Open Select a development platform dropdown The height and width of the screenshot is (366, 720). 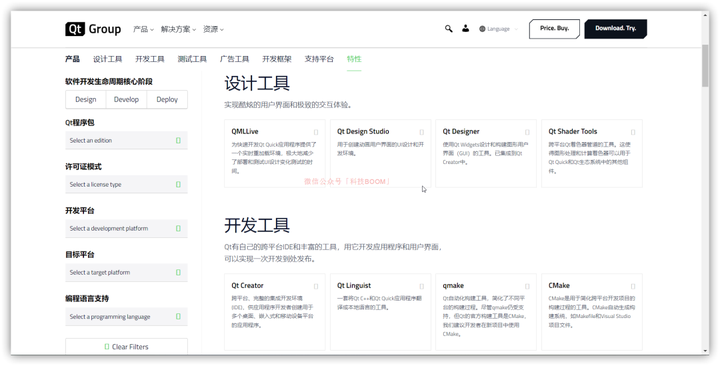pos(126,228)
